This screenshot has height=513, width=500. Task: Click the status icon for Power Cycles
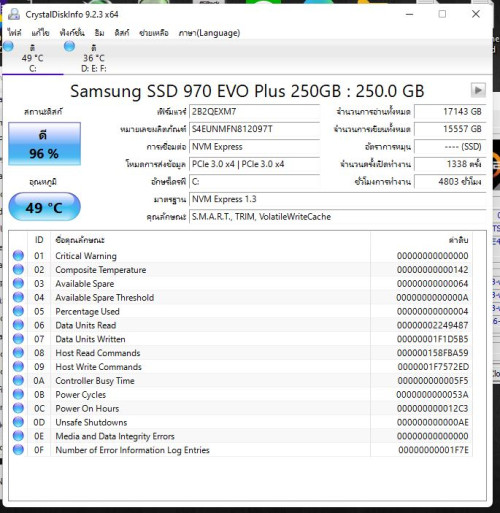(18, 394)
